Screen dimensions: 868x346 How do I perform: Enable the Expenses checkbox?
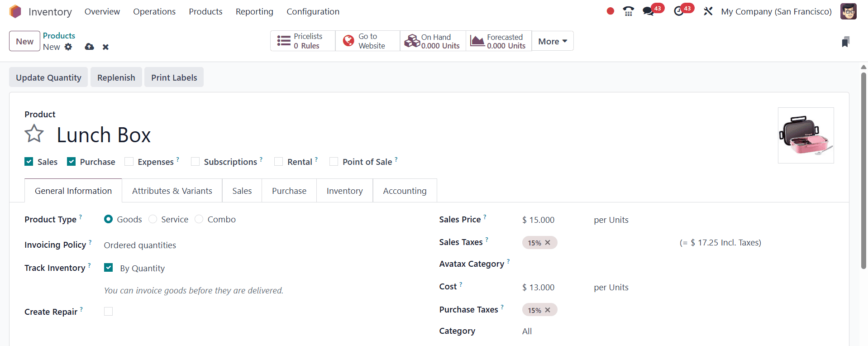point(129,162)
